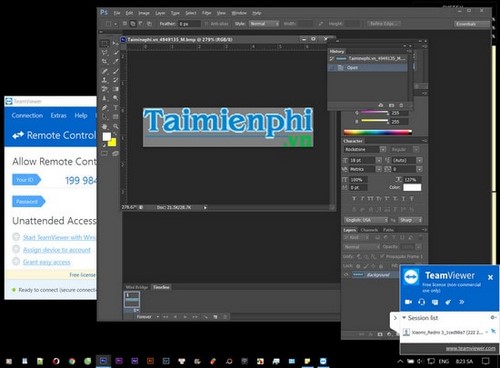Click Character panel text Color swatch

pos(412,187)
